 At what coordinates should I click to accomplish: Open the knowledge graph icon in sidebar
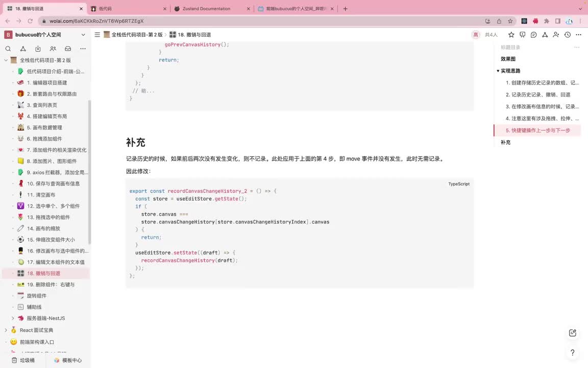(x=23, y=49)
